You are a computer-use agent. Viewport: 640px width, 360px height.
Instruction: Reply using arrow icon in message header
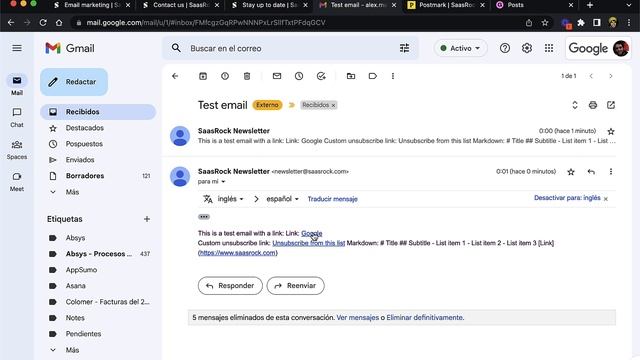pyautogui.click(x=591, y=172)
